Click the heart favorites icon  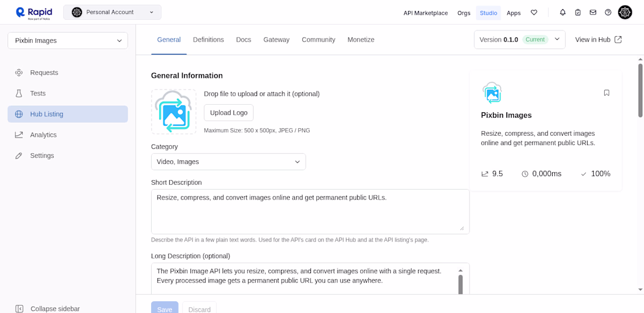[x=534, y=12]
